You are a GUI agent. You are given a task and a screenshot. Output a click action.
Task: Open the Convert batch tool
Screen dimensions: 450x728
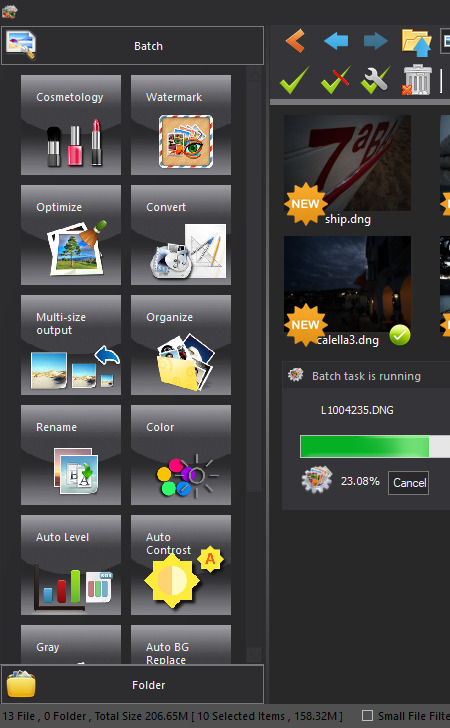point(181,235)
